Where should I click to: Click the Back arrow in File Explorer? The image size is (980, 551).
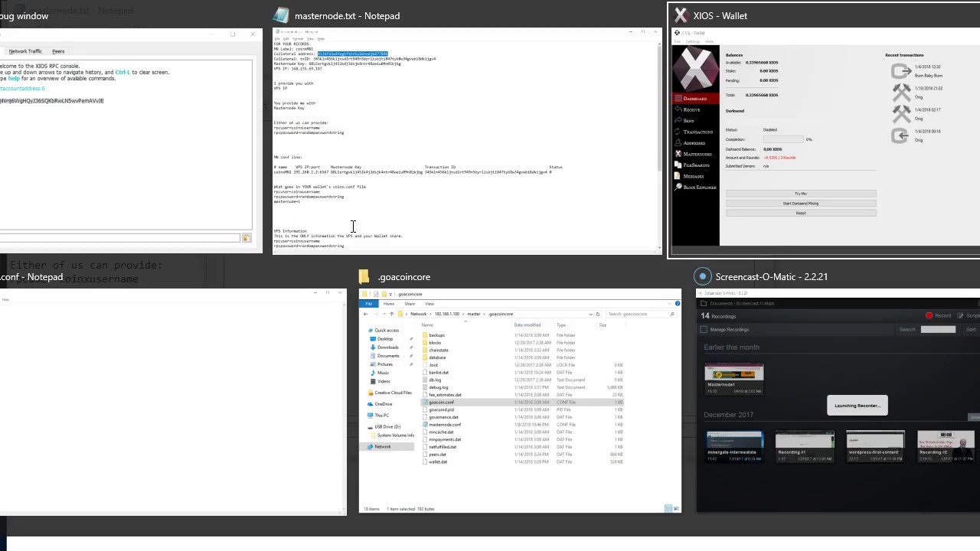pos(366,314)
